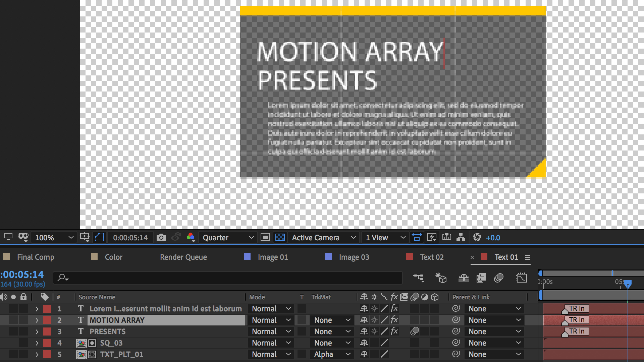Expand the MOTION ARRAY layer properties
This screenshot has height=362, width=644.
tap(37, 320)
